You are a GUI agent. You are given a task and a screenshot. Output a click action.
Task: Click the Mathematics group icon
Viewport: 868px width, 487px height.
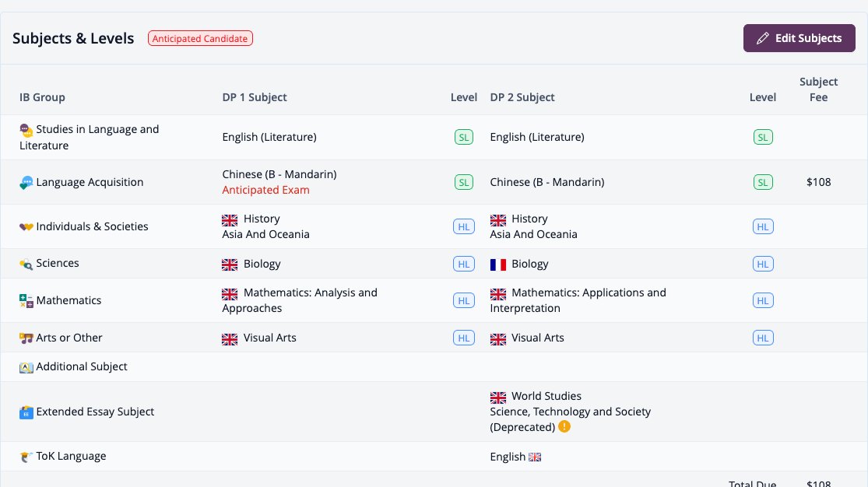click(26, 301)
